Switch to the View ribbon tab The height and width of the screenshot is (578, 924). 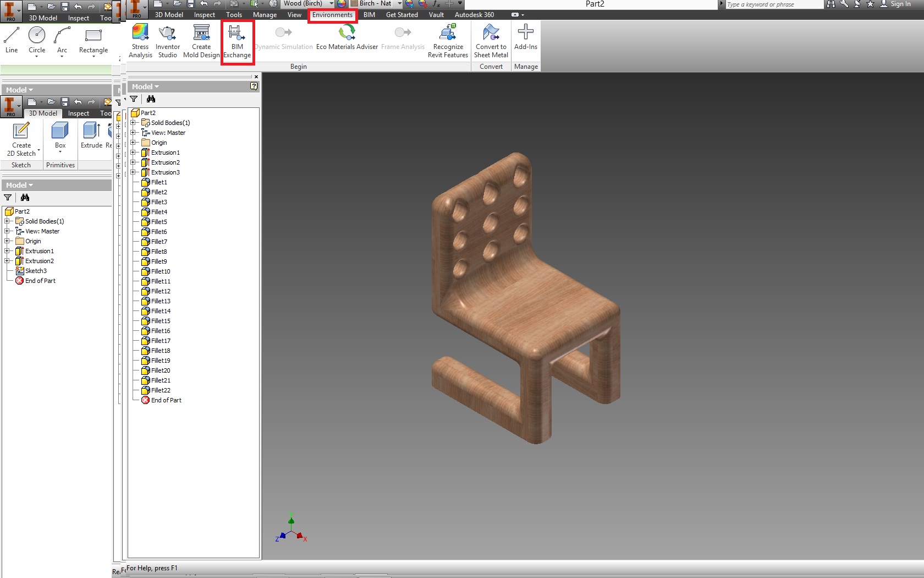294,15
